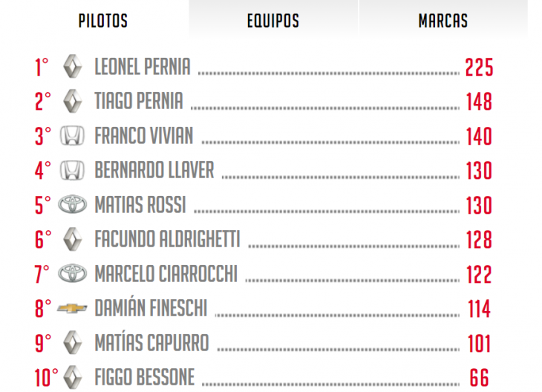Open the Marcas tab
The image size is (542, 392).
pyautogui.click(x=443, y=18)
